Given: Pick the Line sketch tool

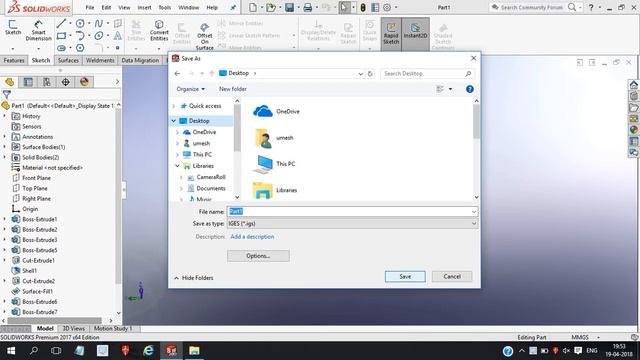Looking at the screenshot, I should (61, 24).
